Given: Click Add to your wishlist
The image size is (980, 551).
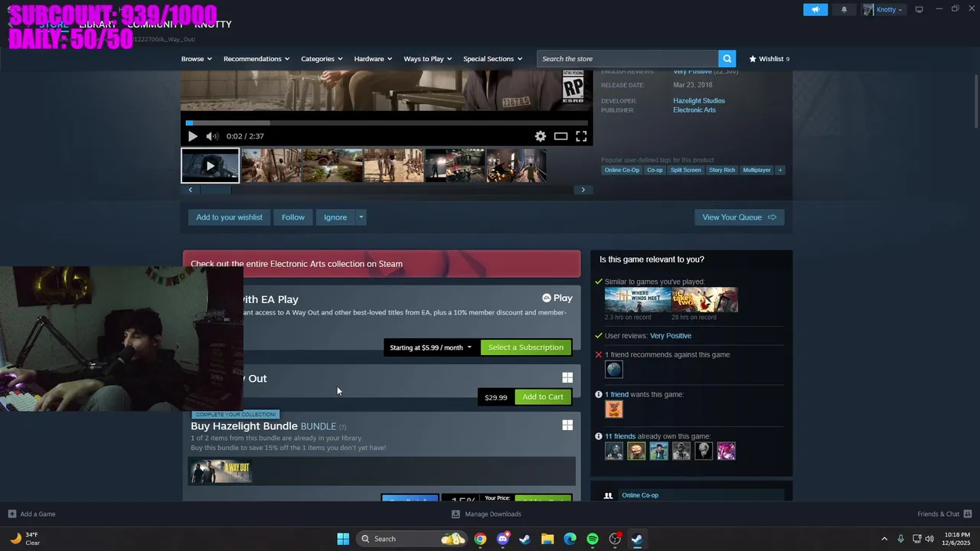Looking at the screenshot, I should 229,217.
